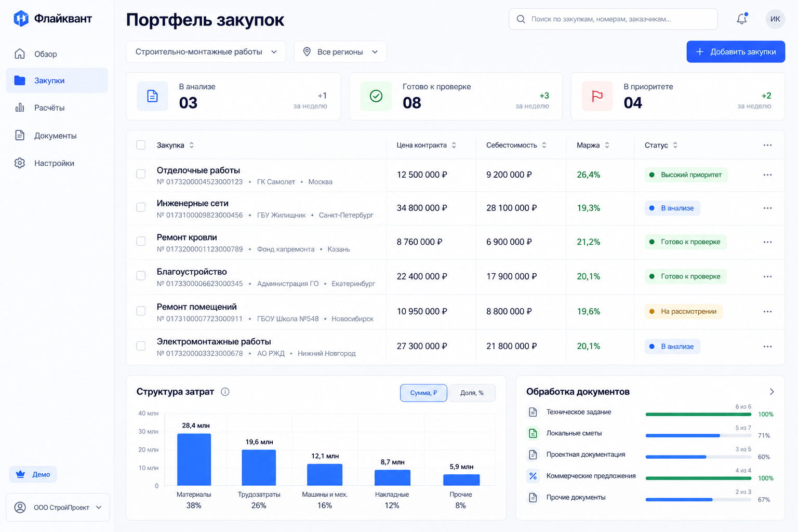Image resolution: width=798 pixels, height=532 pixels.
Task: Click the Проектная документация document icon
Action: 533,455
